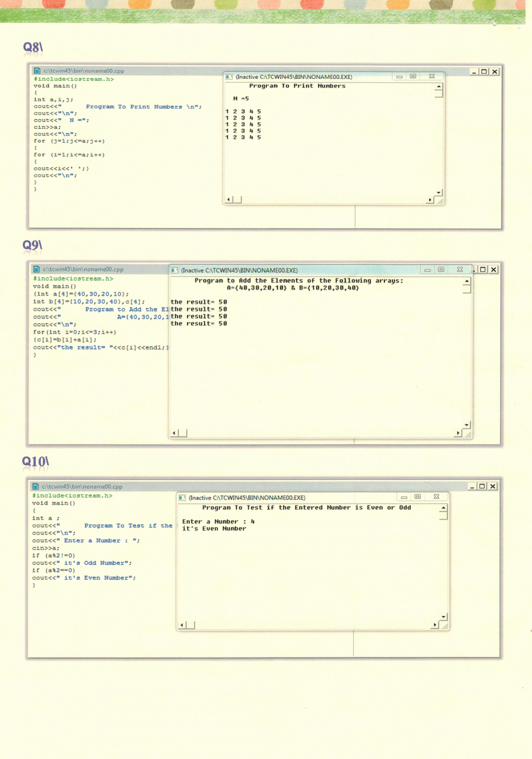Click 'for (i=1;i<=a;i++)' line in Q8 code
Image resolution: width=532 pixels, height=759 pixels.
point(69,155)
